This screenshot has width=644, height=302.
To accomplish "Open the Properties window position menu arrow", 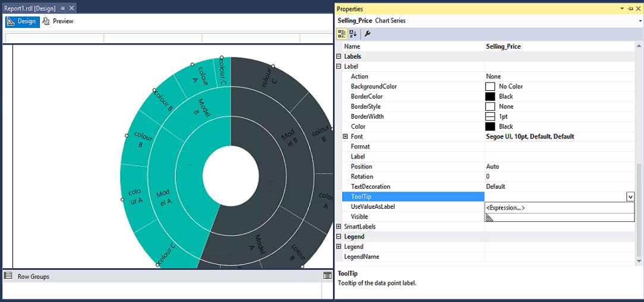I will 622,9.
